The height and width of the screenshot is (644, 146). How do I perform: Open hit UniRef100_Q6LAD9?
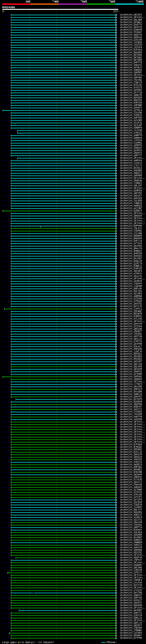click(x=131, y=20)
